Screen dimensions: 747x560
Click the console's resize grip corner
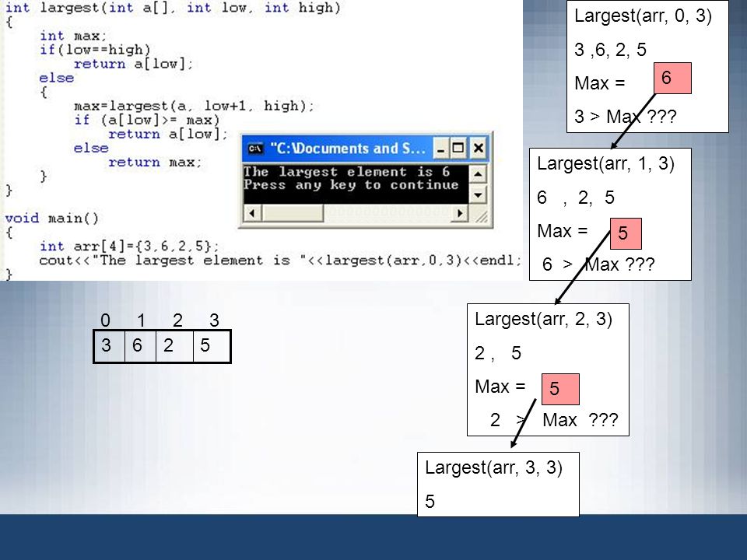point(481,215)
